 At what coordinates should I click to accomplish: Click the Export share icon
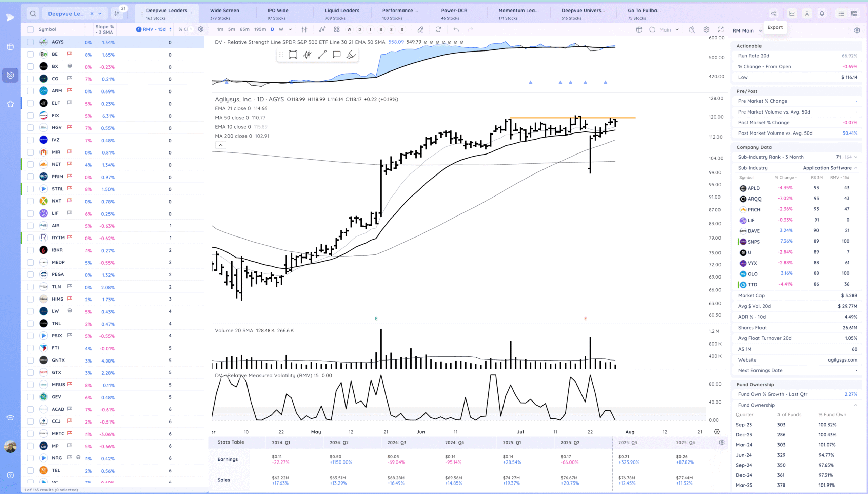click(x=774, y=14)
